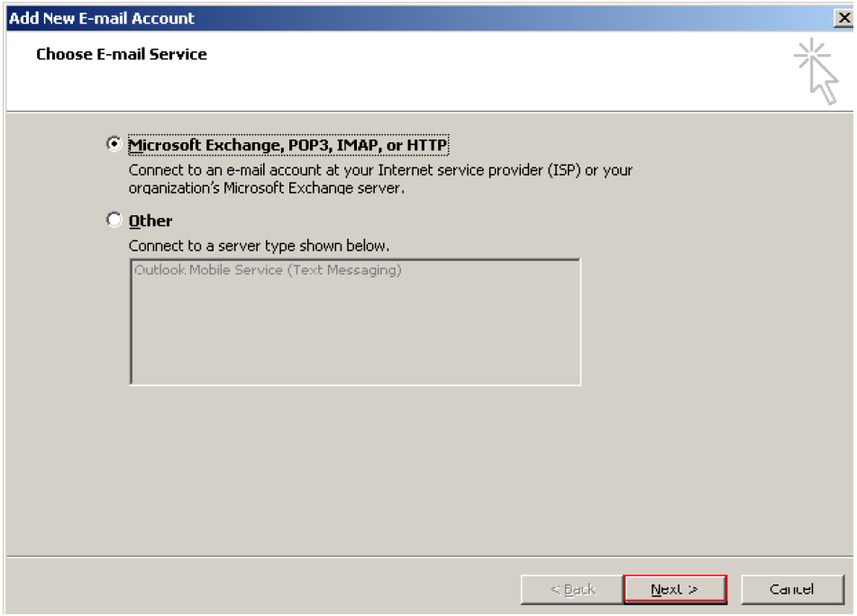Cancel adding the new e-mail account
This screenshot has width=857, height=616.
pyautogui.click(x=792, y=589)
